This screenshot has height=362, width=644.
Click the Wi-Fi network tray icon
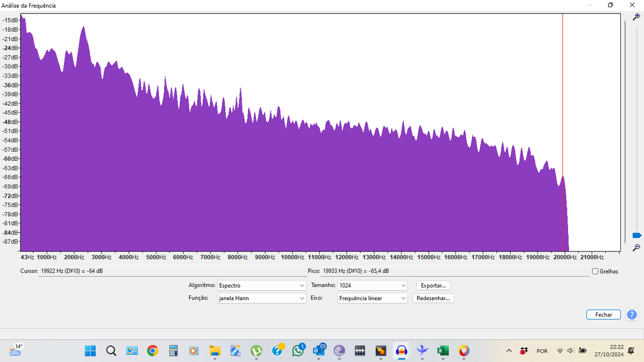[560, 350]
